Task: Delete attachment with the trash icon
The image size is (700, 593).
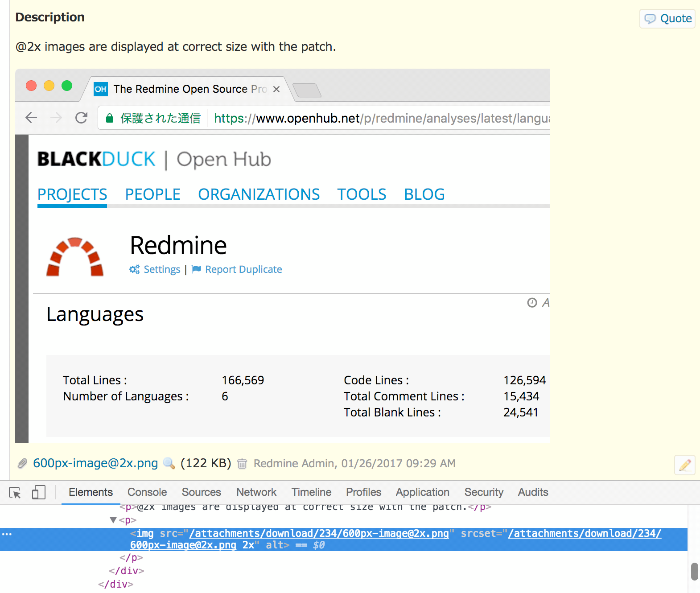Action: [242, 464]
